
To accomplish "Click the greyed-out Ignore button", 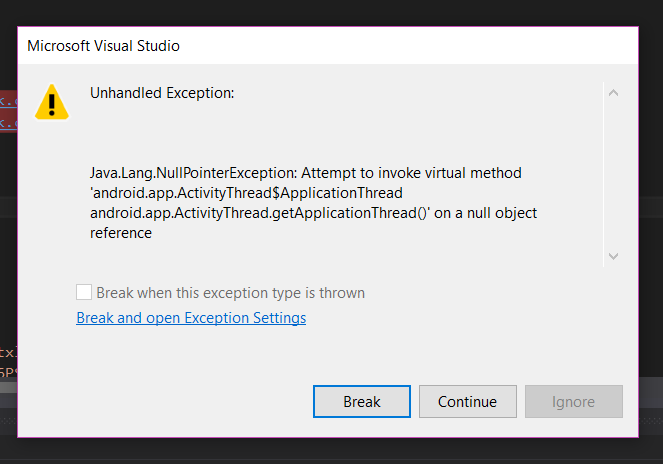I will pyautogui.click(x=574, y=401).
